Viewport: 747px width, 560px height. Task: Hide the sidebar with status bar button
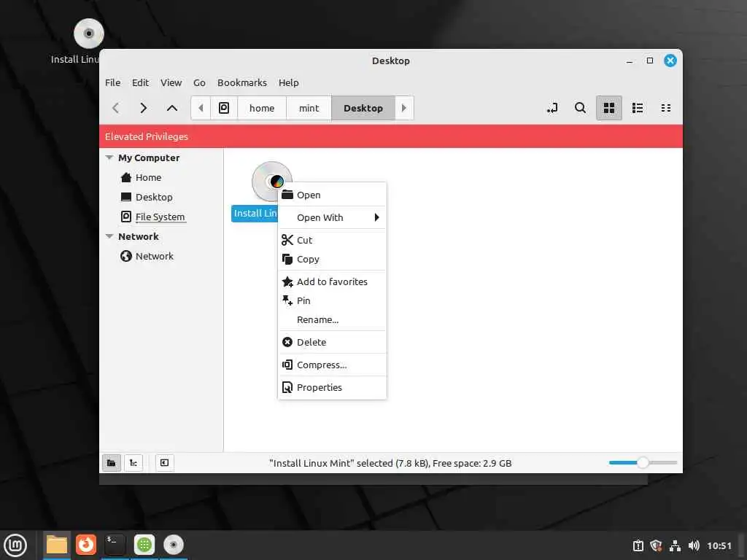click(x=164, y=463)
